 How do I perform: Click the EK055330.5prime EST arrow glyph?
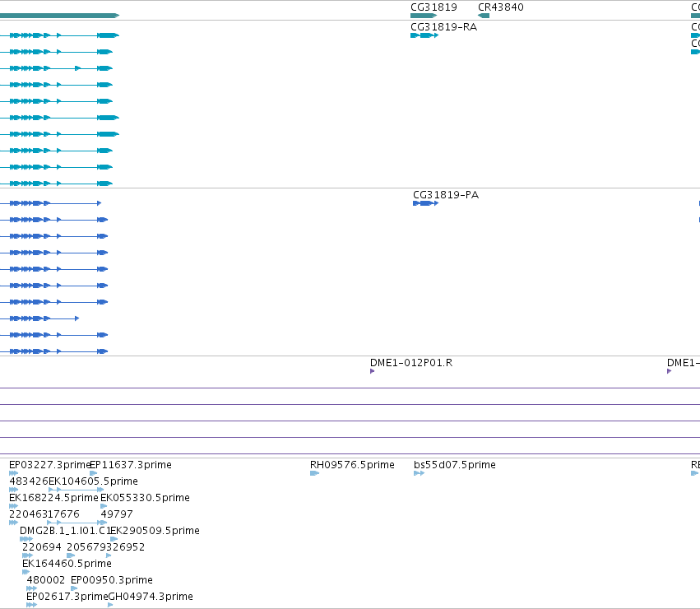[x=104, y=506]
